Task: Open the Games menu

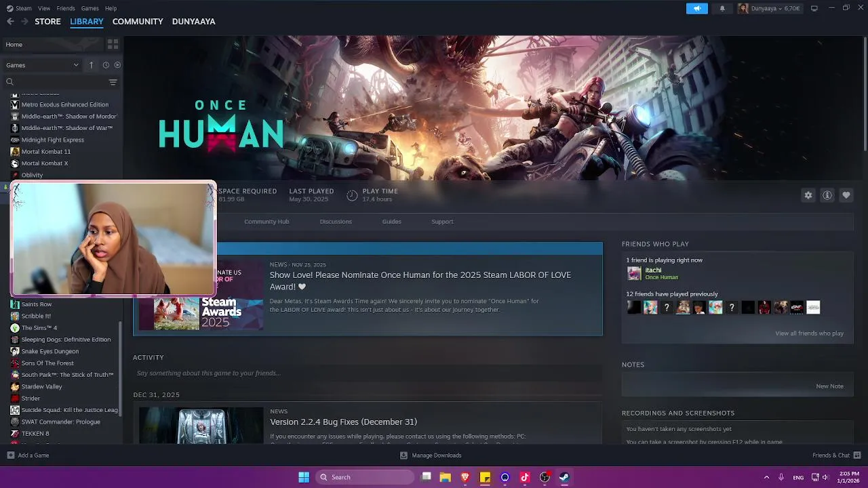Action: pyautogui.click(x=90, y=8)
